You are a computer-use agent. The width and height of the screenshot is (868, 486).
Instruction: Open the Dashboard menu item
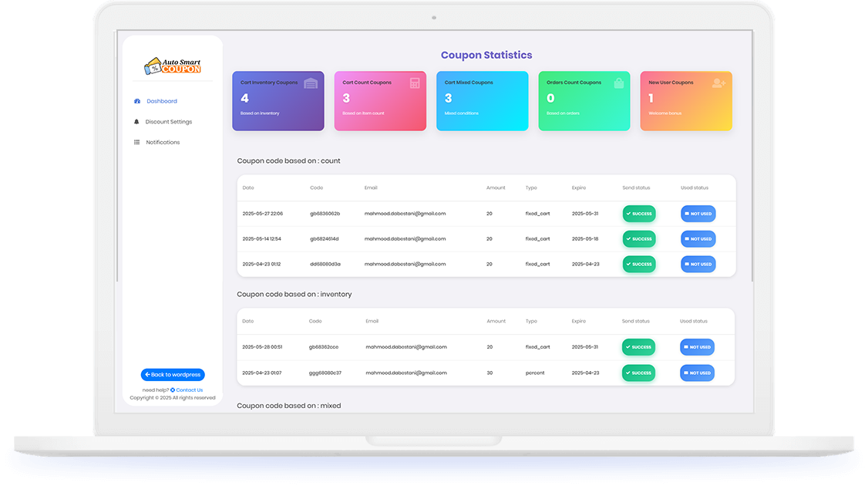tap(162, 101)
